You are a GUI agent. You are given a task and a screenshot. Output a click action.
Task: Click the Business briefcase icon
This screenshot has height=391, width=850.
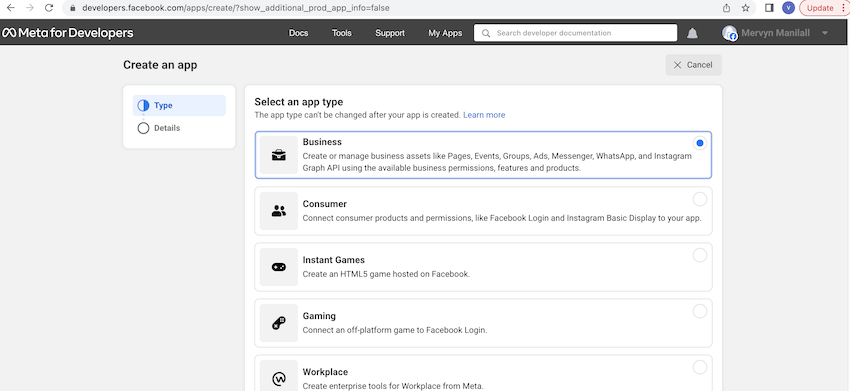click(x=279, y=155)
